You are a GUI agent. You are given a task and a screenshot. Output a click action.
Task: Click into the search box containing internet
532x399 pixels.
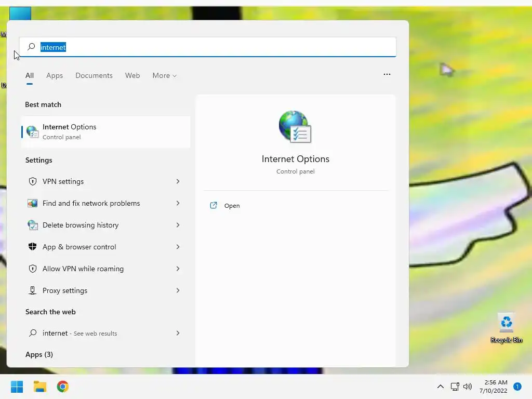point(208,47)
